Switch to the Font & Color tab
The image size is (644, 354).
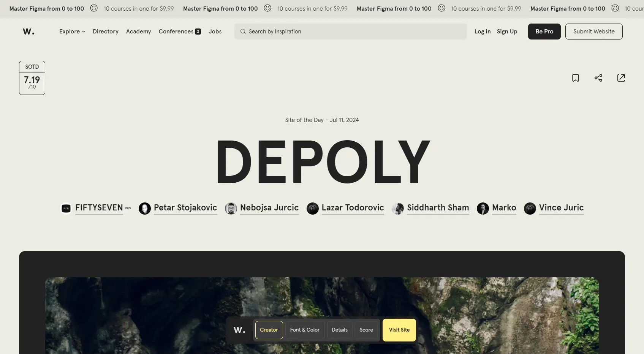(305, 330)
